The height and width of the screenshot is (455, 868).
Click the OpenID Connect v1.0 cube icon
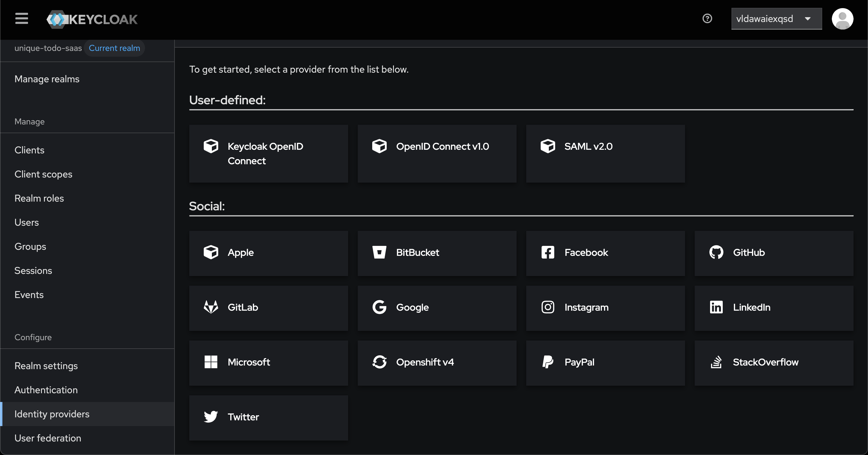pos(379,146)
